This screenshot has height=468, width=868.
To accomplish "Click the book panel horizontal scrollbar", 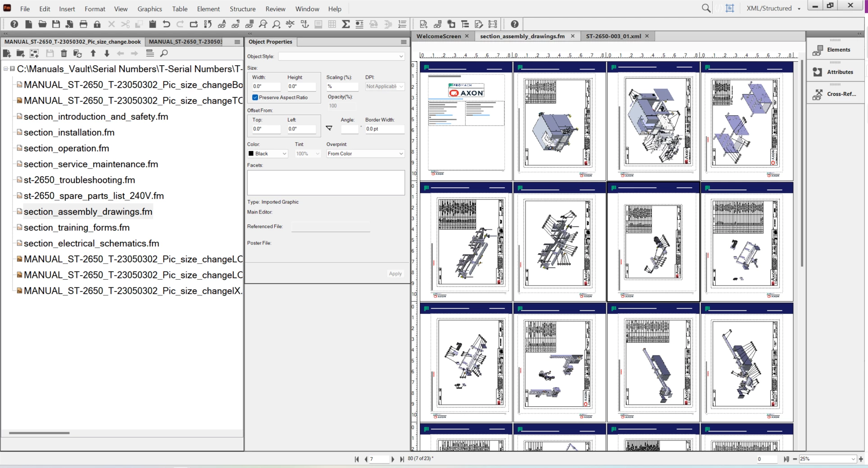I will [x=39, y=433].
